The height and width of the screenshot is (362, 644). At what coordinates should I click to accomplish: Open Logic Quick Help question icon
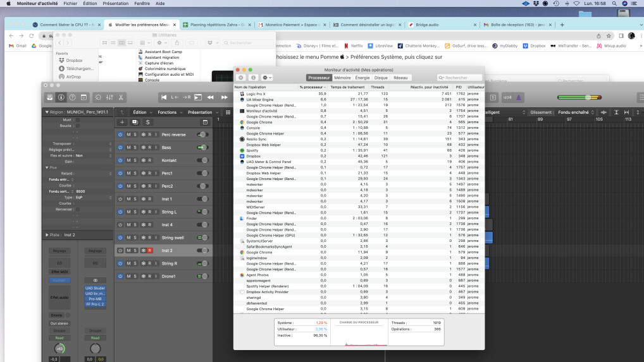click(72, 97)
